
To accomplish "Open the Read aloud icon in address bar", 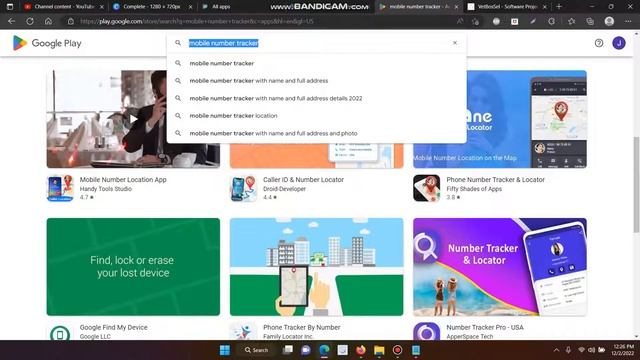I will [x=460, y=21].
